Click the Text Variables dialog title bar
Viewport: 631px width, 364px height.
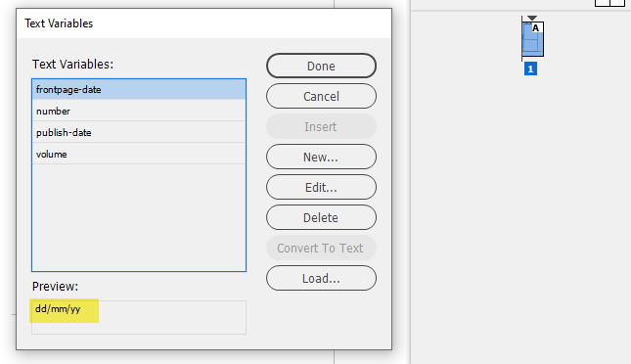[x=204, y=23]
